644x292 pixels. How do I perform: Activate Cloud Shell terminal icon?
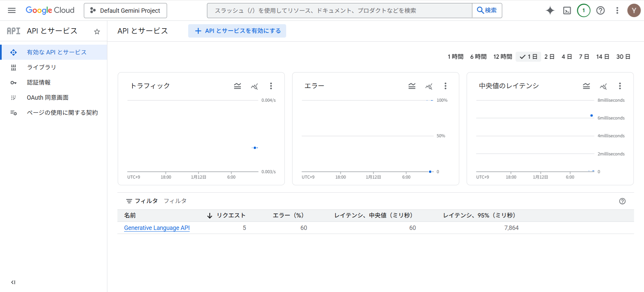[567, 10]
